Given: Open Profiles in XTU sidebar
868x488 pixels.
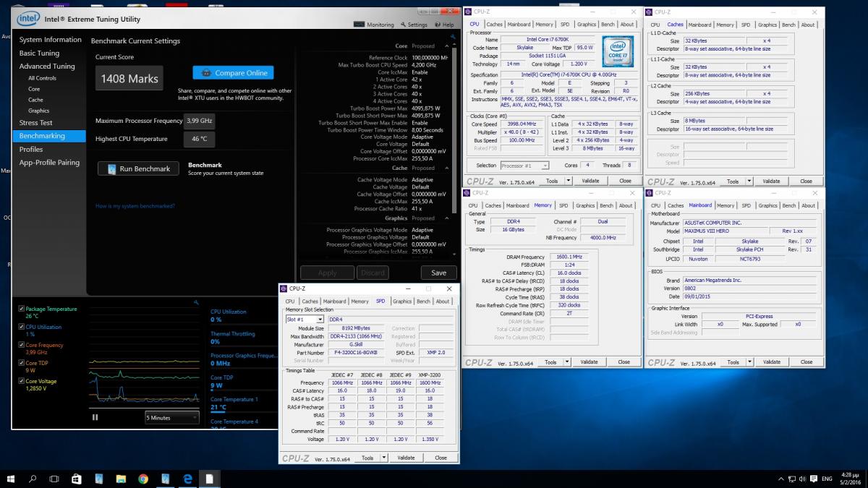Looking at the screenshot, I should point(31,149).
